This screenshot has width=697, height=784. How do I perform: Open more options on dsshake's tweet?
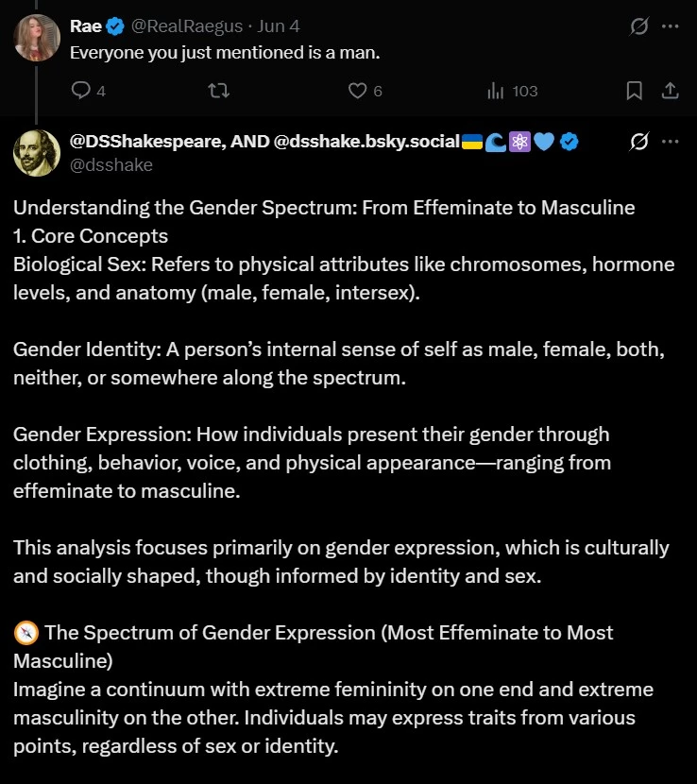[x=670, y=142]
